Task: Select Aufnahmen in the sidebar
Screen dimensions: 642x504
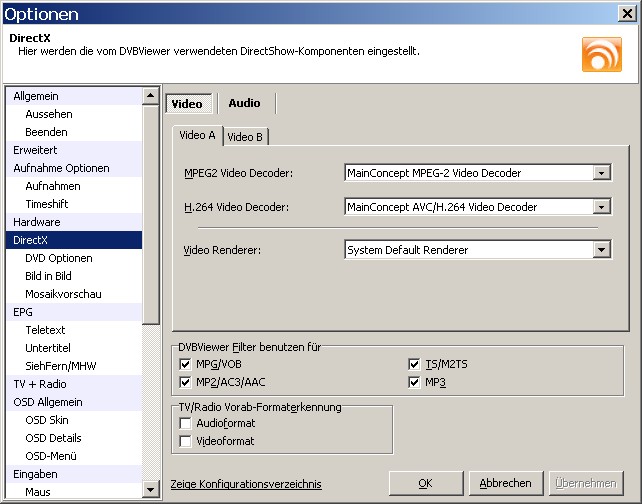Action: pyautogui.click(x=74, y=186)
